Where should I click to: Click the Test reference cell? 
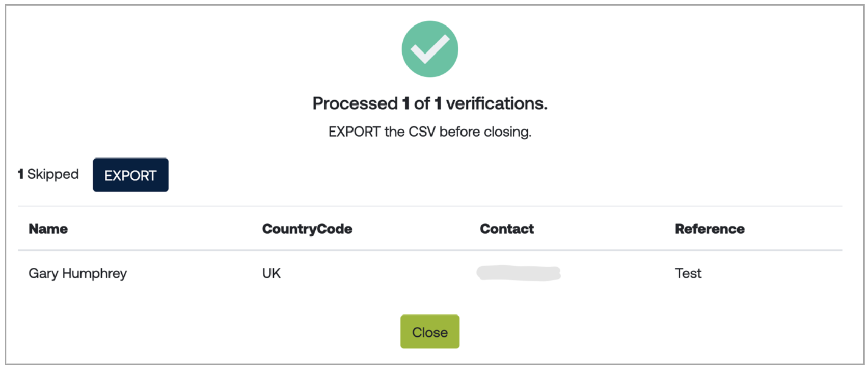click(x=688, y=273)
